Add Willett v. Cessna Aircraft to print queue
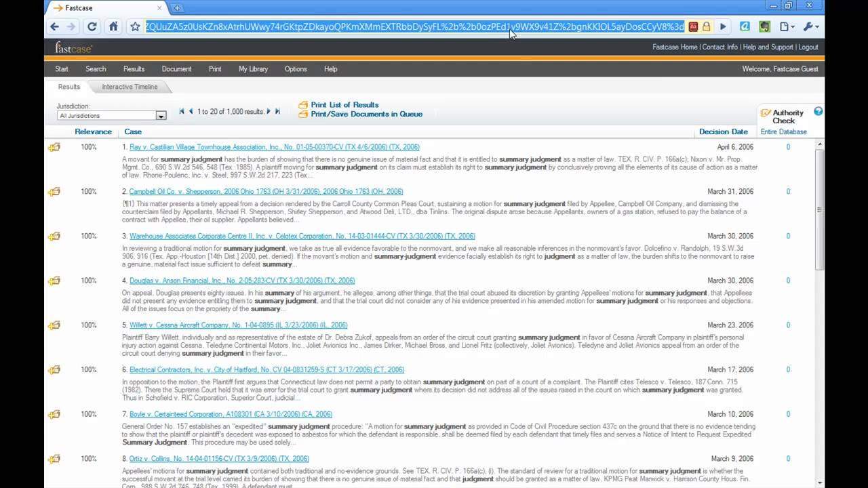This screenshot has height=488, width=868. (54, 325)
